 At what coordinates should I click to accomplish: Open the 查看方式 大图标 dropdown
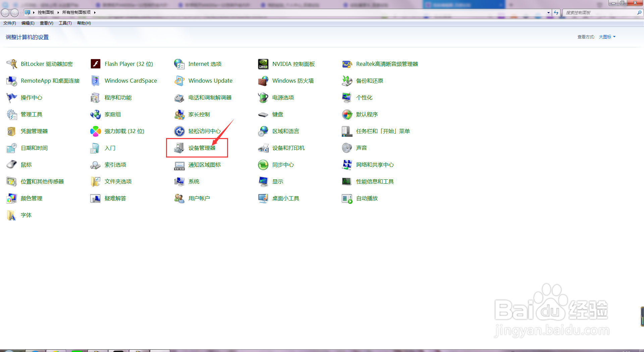[607, 37]
